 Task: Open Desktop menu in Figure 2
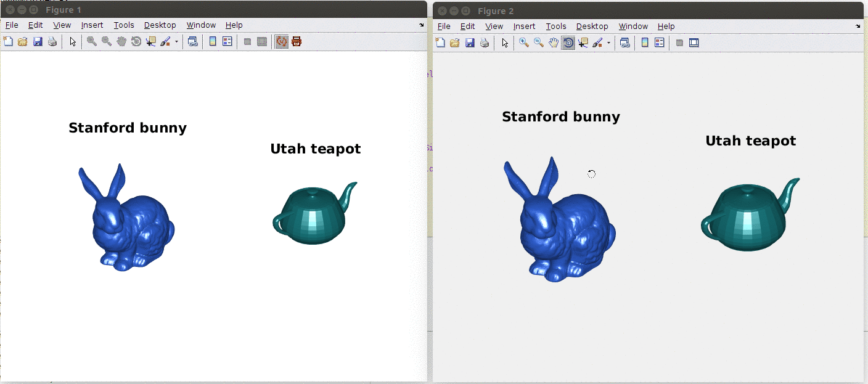click(x=592, y=27)
